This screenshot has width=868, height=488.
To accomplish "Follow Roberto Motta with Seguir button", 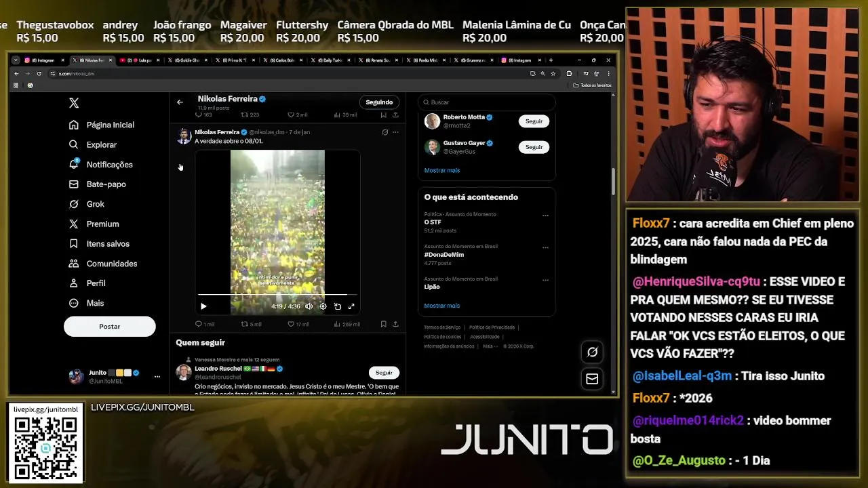I will pyautogui.click(x=534, y=121).
